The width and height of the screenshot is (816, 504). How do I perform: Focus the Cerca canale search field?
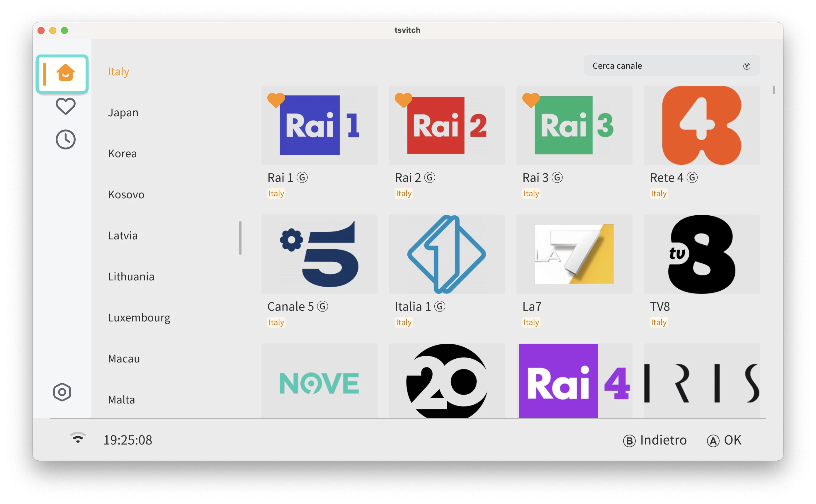click(671, 66)
